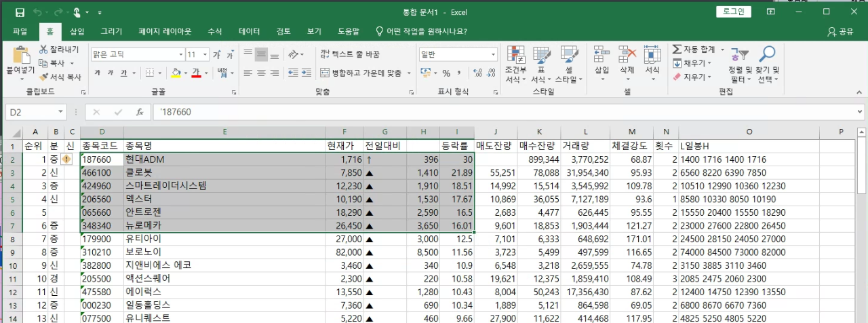
Task: Toggle bold formatting (굵은 가)
Action: point(97,73)
